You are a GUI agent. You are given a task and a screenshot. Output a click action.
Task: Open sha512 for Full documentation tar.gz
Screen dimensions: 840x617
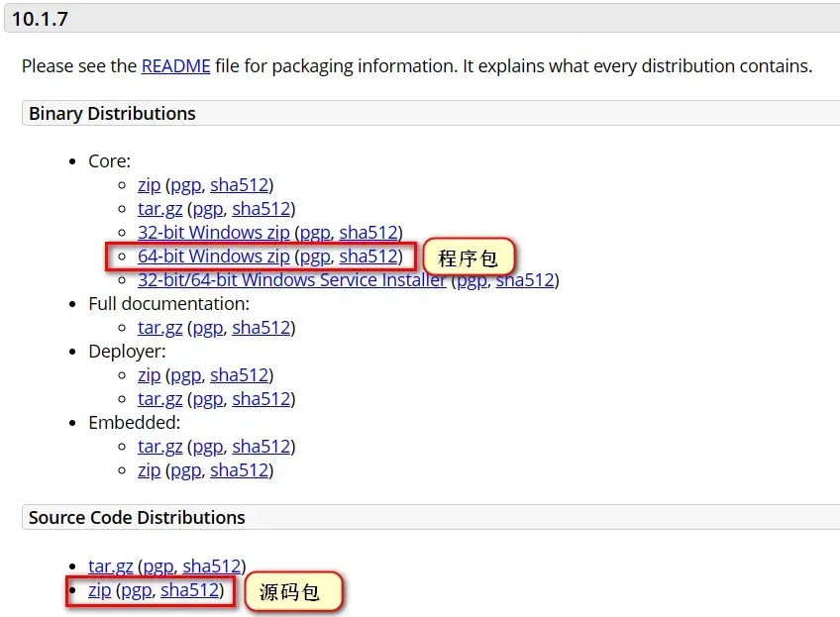pos(261,328)
